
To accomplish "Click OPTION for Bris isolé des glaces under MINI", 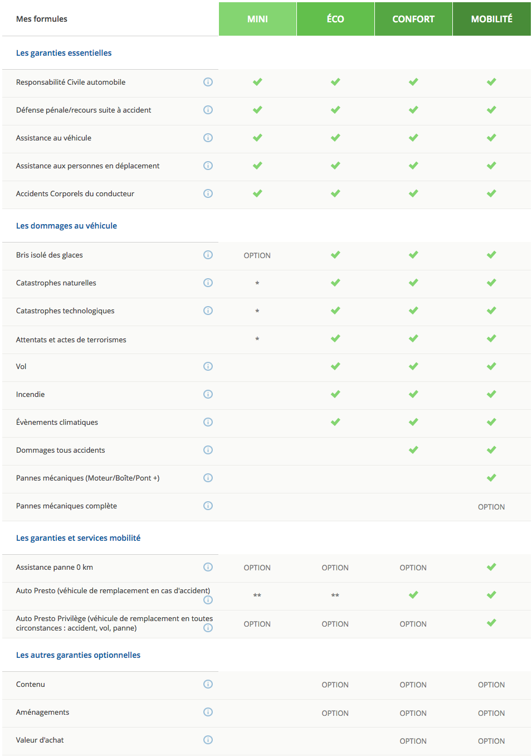I will 257,255.
